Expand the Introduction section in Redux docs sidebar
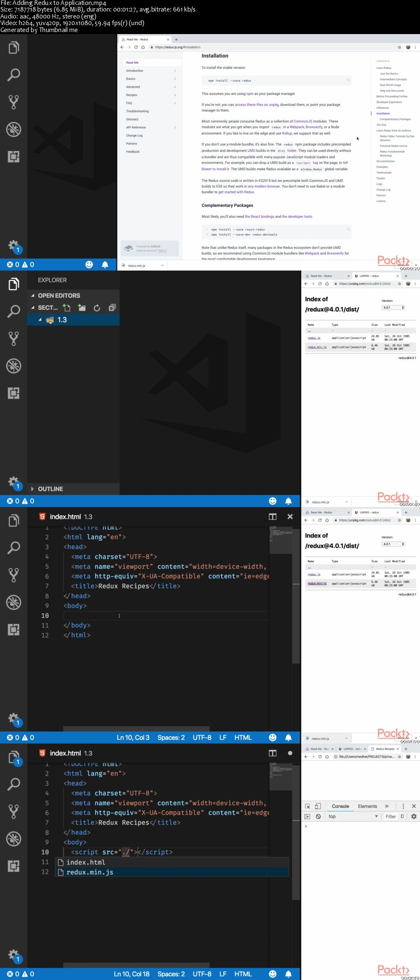 tap(175, 71)
